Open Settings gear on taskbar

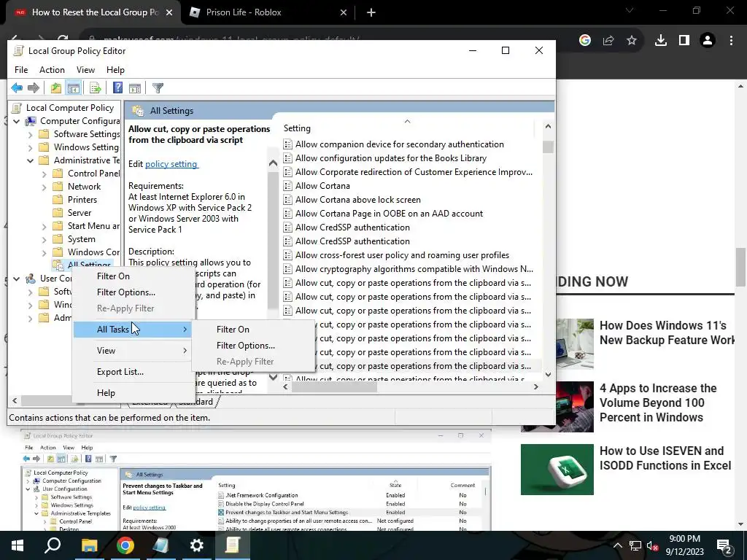pyautogui.click(x=196, y=545)
